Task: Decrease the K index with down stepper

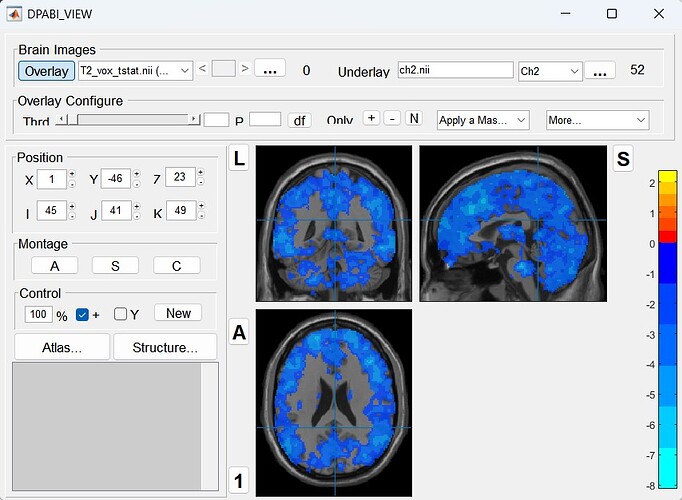Action: (201, 215)
